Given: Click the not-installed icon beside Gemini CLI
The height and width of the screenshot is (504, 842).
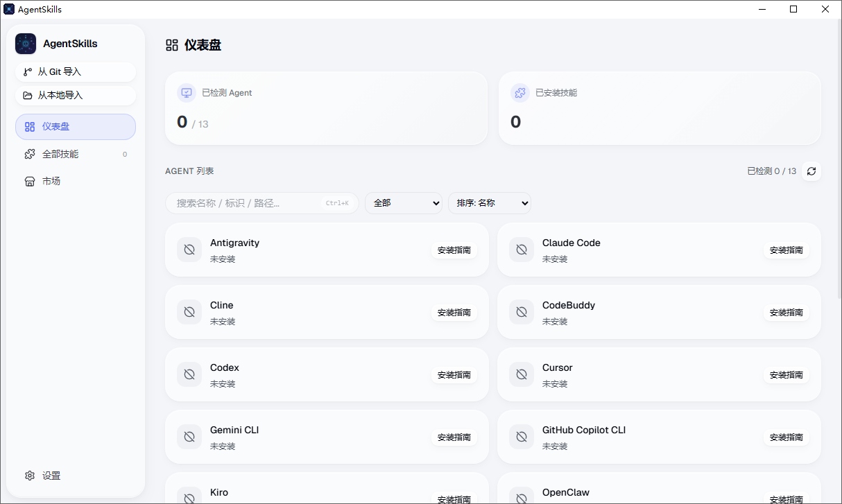Looking at the screenshot, I should tap(189, 437).
